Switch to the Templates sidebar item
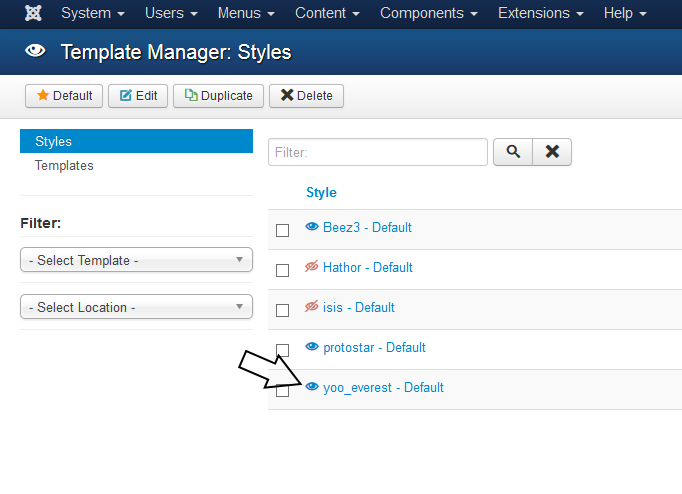The image size is (682, 494). pyautogui.click(x=64, y=166)
